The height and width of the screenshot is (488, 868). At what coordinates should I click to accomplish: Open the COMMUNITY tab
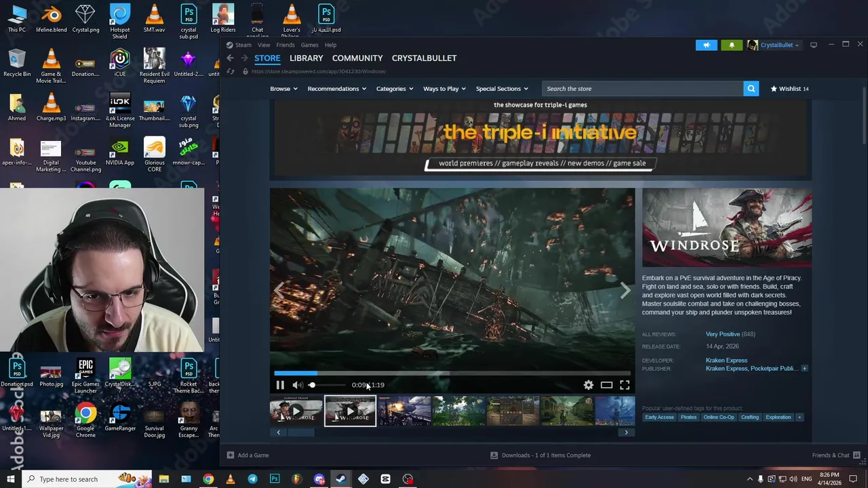click(357, 58)
